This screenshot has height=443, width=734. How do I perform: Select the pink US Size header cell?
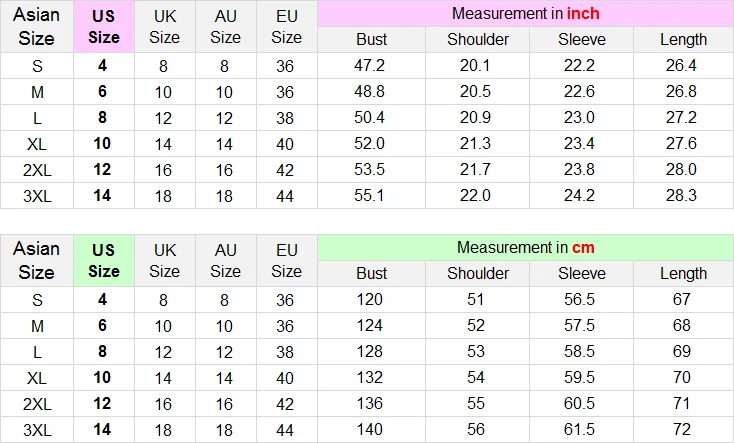pyautogui.click(x=103, y=27)
